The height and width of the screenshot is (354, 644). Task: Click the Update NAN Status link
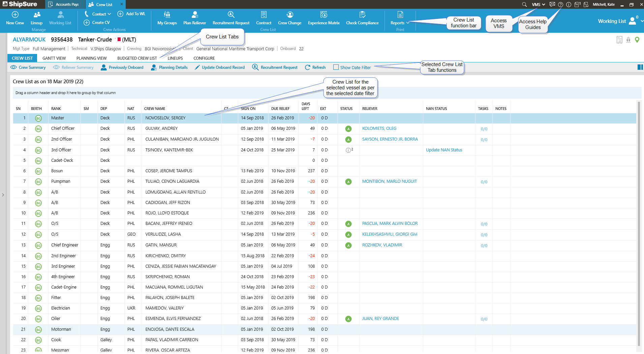point(444,150)
